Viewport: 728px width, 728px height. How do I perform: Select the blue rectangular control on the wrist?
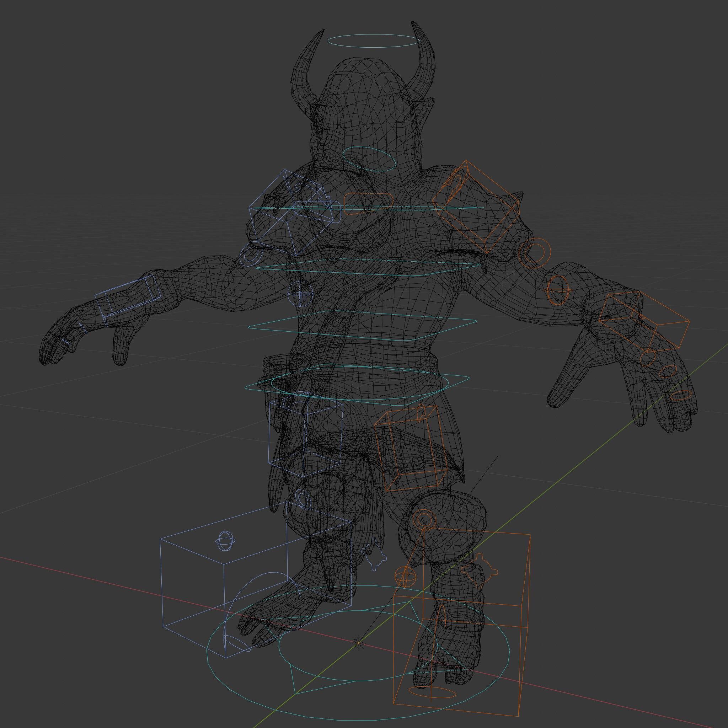tap(128, 300)
